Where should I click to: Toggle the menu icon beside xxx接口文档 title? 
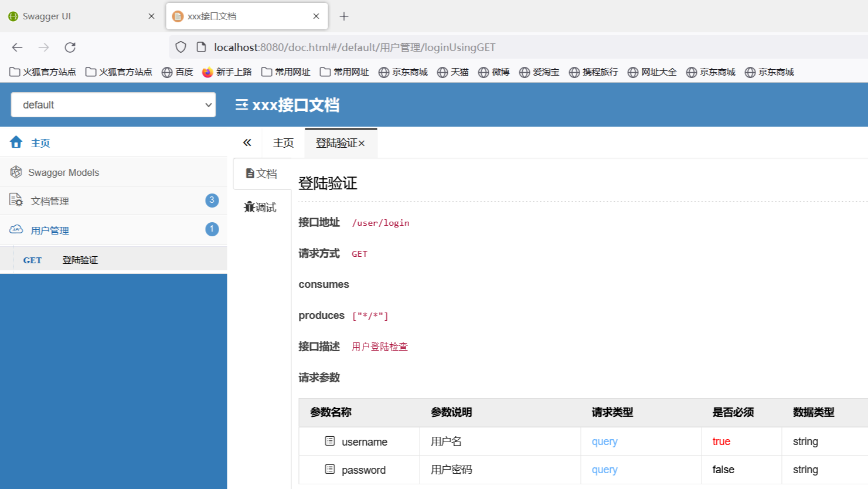click(241, 105)
